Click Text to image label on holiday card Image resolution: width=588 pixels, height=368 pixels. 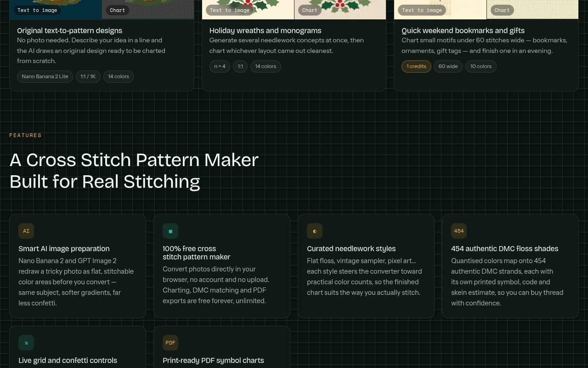pyautogui.click(x=230, y=10)
